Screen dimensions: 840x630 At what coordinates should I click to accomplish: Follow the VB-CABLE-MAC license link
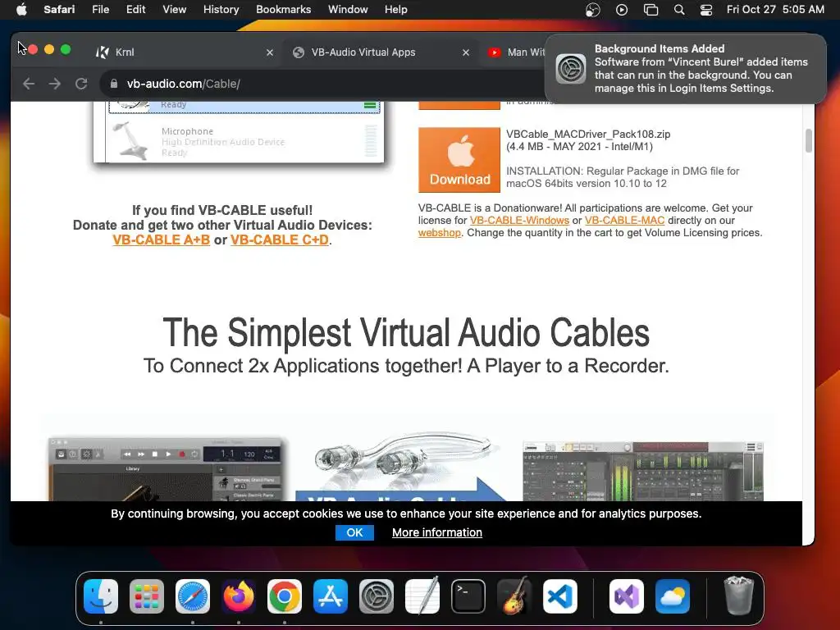pyautogui.click(x=624, y=220)
